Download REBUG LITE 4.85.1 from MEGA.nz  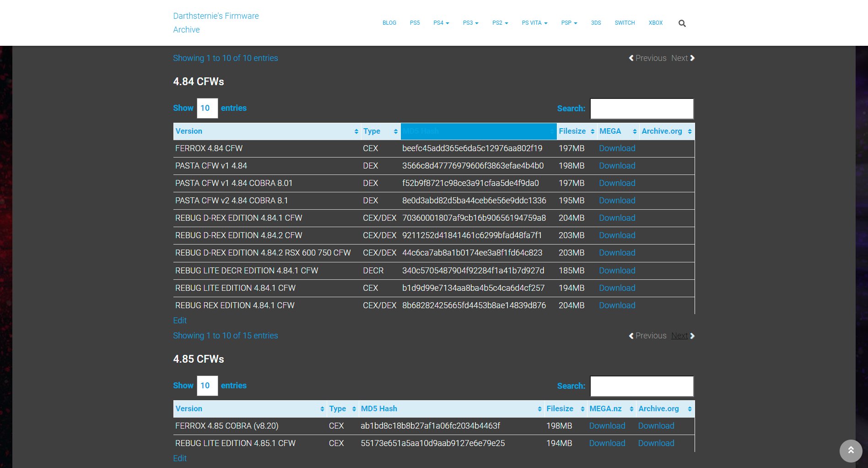point(607,443)
